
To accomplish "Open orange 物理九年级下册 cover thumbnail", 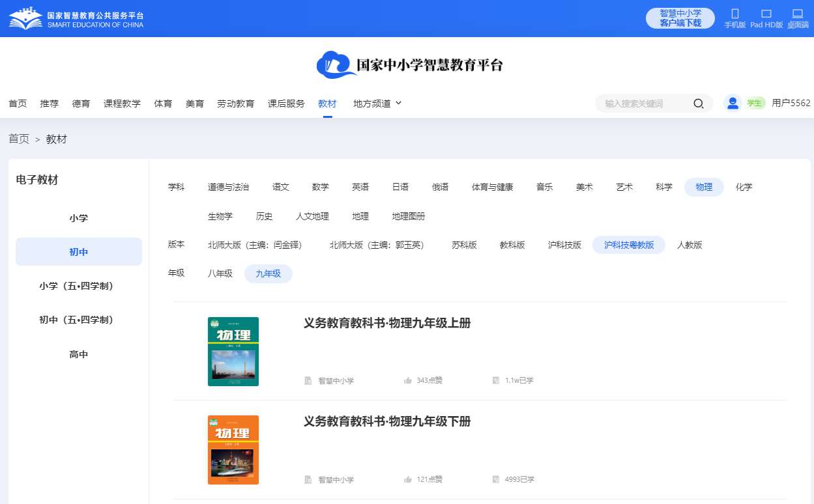I will (x=233, y=450).
